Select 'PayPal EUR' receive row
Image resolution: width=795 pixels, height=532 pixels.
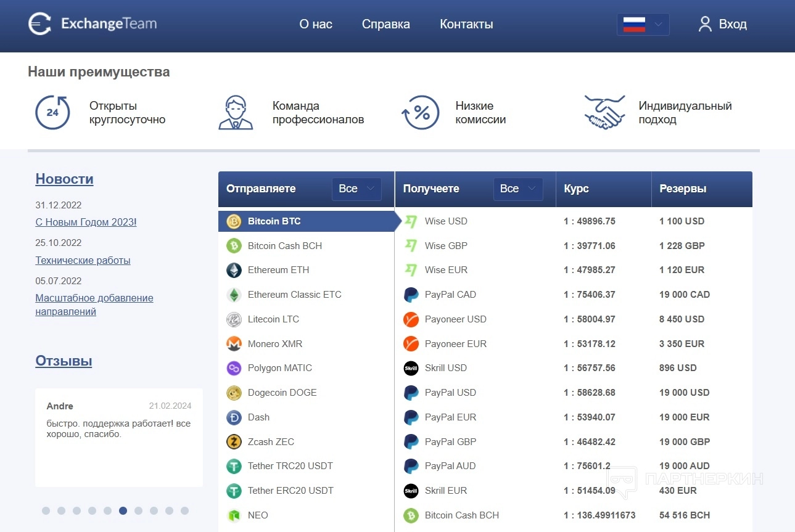(x=574, y=417)
